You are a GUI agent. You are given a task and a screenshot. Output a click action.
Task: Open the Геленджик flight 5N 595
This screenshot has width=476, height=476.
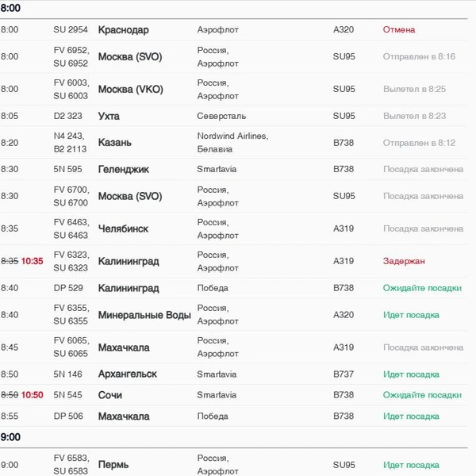[233, 170]
